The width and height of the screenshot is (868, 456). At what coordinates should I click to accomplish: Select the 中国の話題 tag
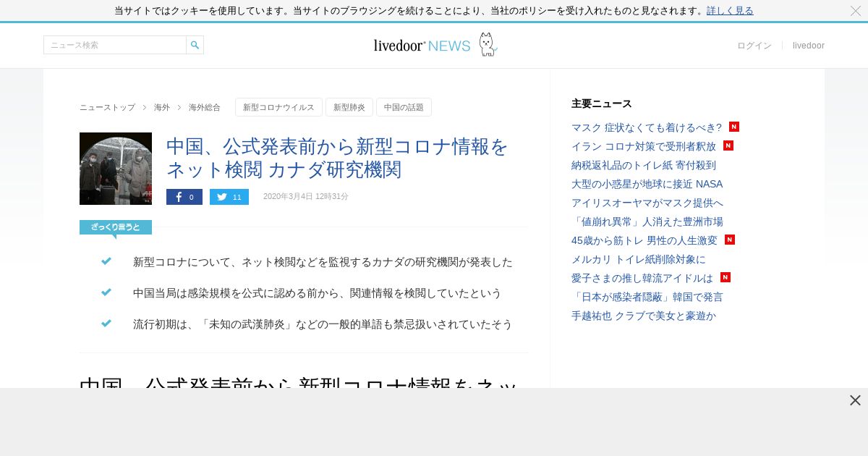coord(404,107)
